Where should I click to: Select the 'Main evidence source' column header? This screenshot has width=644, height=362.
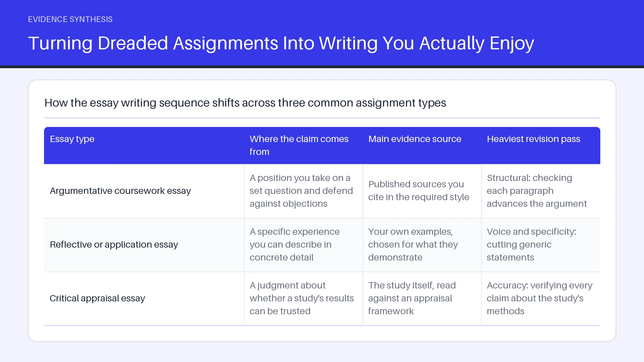coord(422,145)
